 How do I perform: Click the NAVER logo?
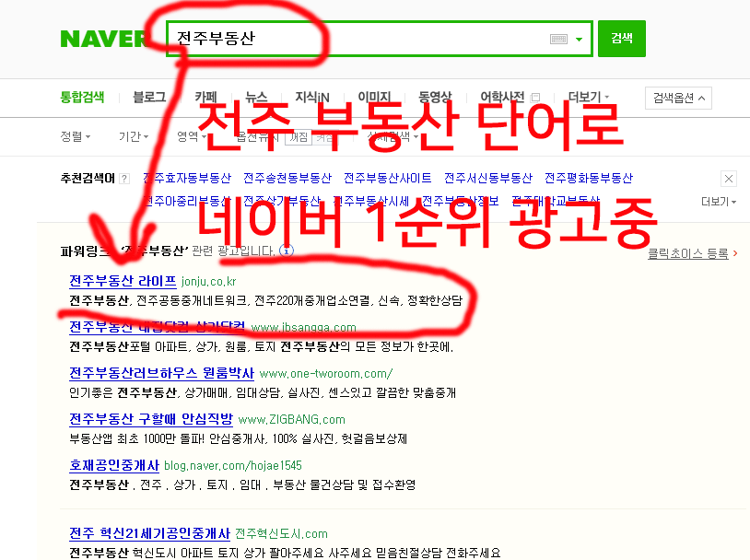point(104,39)
